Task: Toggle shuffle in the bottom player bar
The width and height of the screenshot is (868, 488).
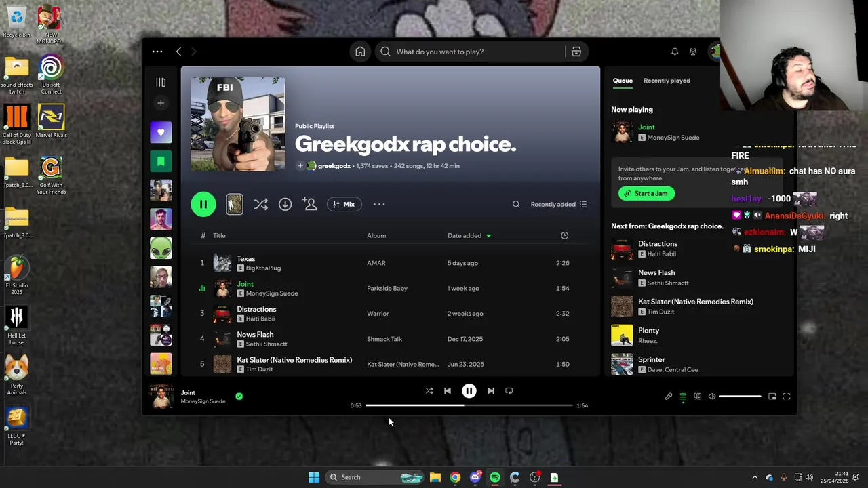Action: click(429, 391)
